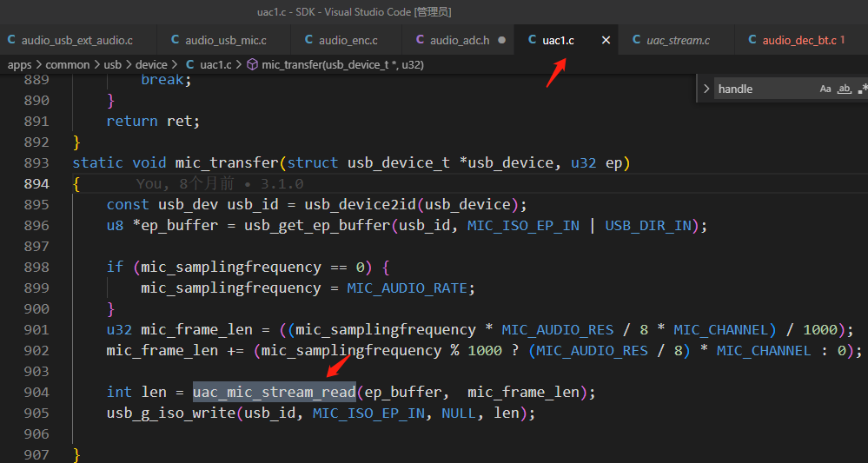The image size is (868, 463).
Task: Click the uac1.c breadcrumb item
Action: pos(215,65)
